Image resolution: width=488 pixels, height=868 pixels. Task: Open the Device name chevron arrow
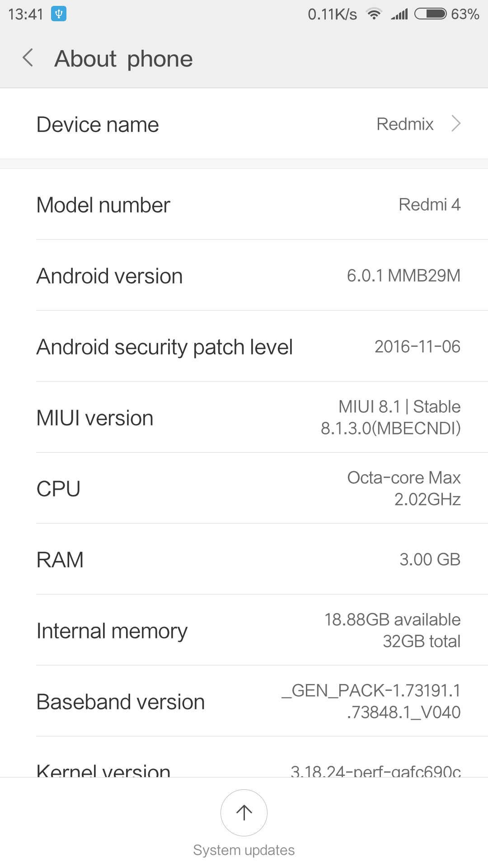[x=456, y=123]
